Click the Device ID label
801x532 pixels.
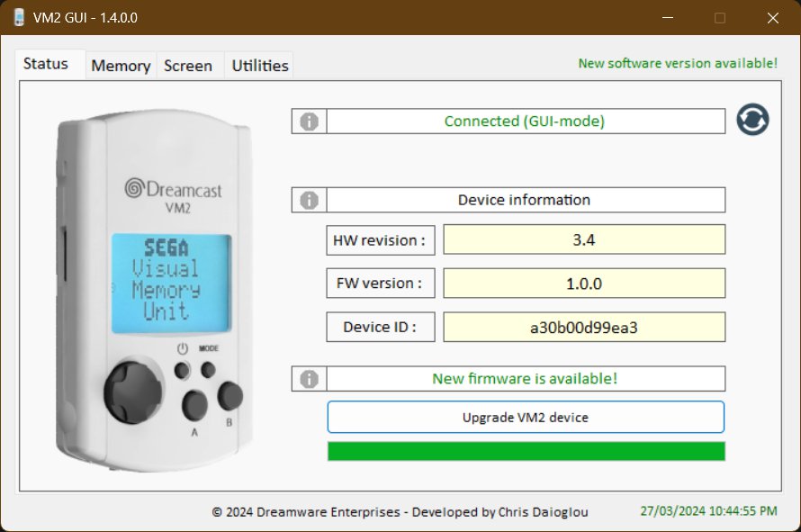click(x=381, y=327)
